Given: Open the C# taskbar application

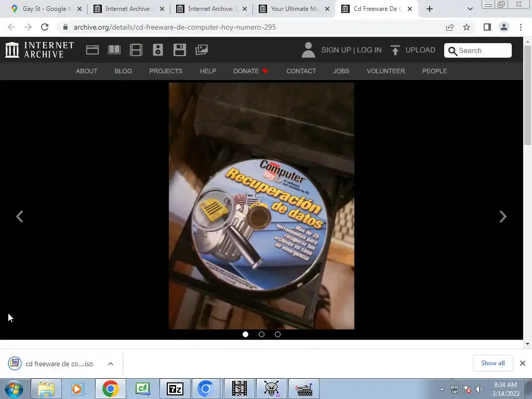Looking at the screenshot, I should click(x=143, y=389).
